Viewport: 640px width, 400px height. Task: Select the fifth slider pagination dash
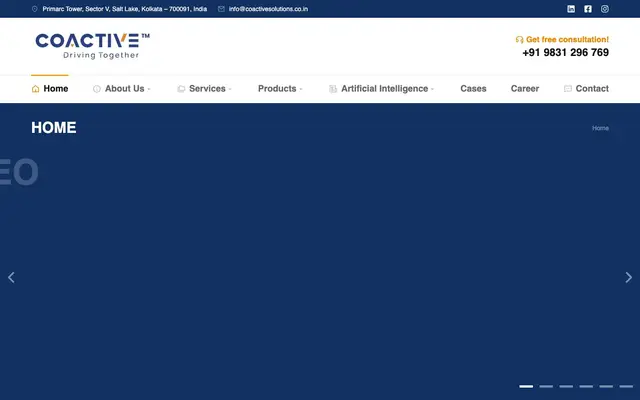pos(606,386)
